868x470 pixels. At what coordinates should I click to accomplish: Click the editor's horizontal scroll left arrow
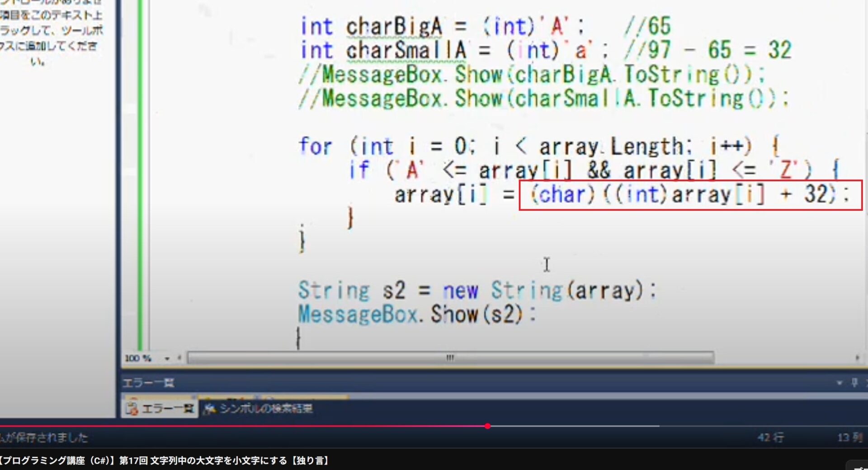[180, 358]
